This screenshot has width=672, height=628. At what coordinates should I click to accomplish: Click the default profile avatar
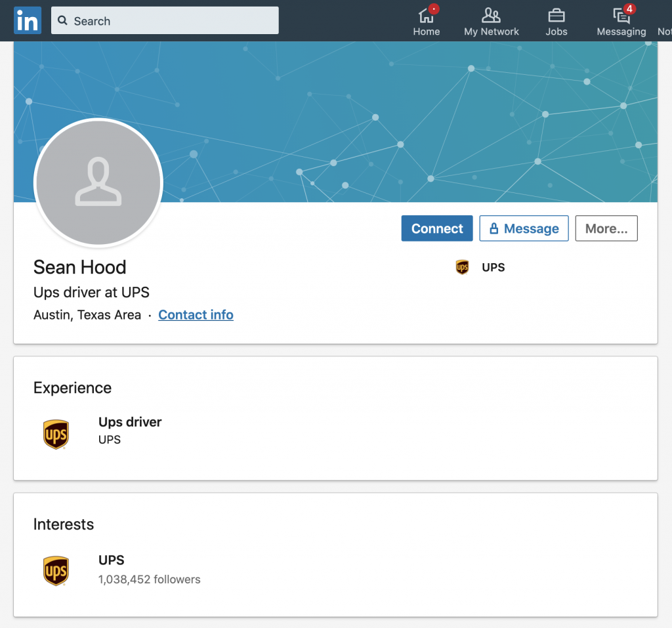[98, 183]
